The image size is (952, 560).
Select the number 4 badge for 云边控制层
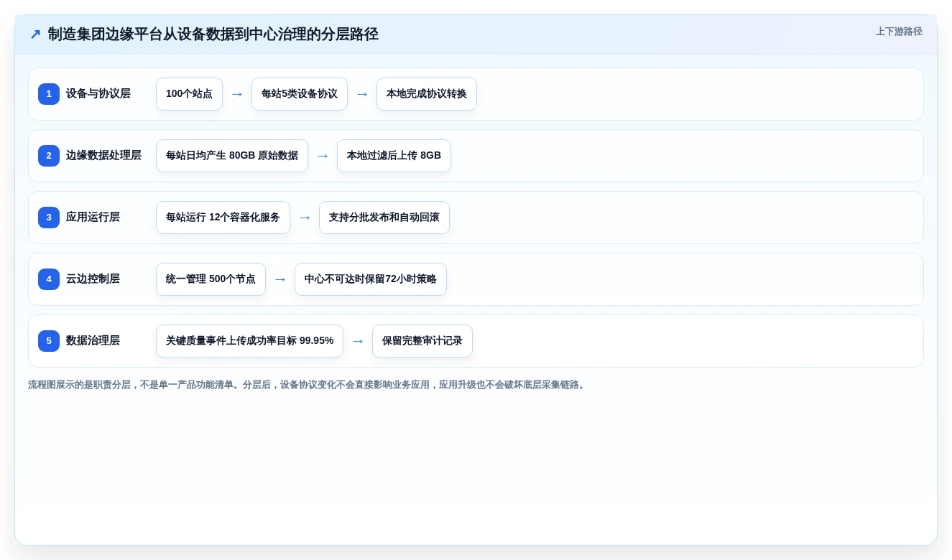[x=49, y=279]
